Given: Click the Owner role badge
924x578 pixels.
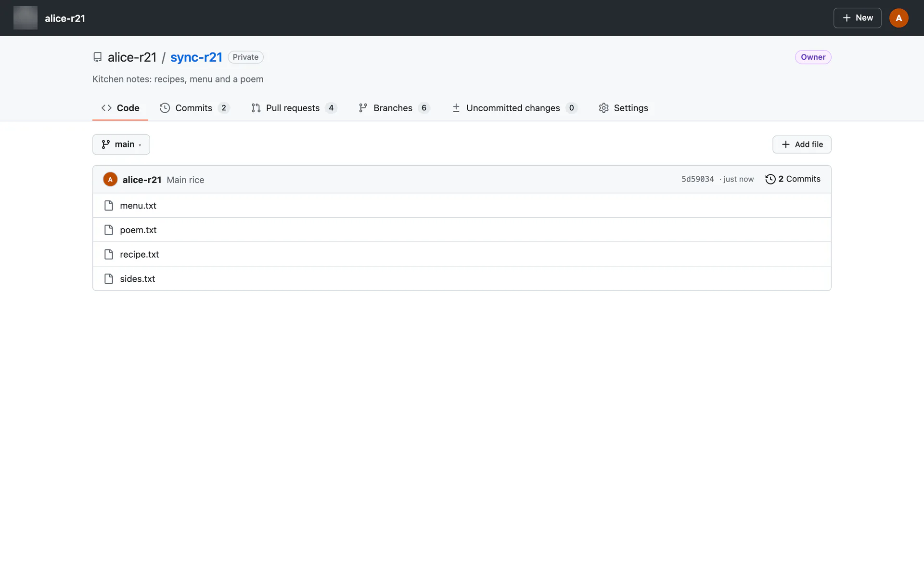Looking at the screenshot, I should pyautogui.click(x=813, y=57).
